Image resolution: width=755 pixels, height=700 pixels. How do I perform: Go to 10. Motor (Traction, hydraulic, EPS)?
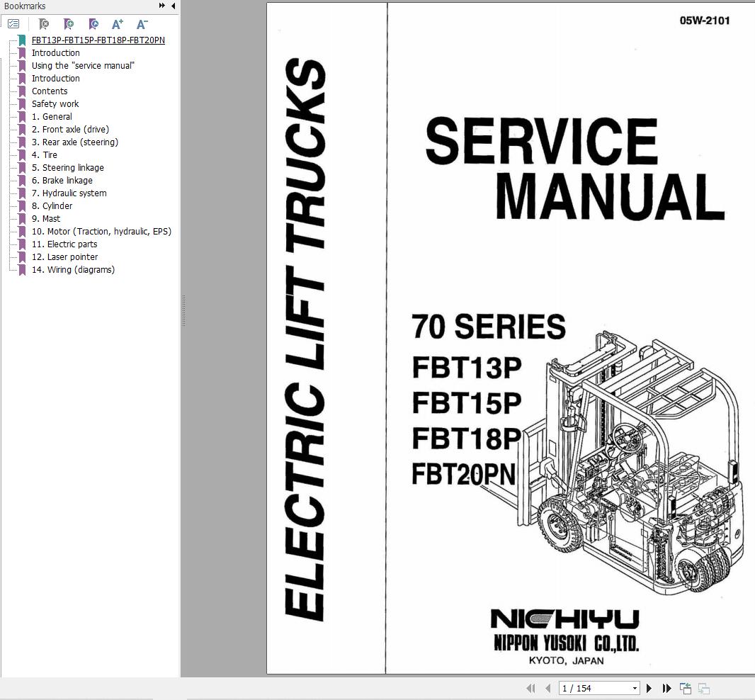pyautogui.click(x=101, y=232)
